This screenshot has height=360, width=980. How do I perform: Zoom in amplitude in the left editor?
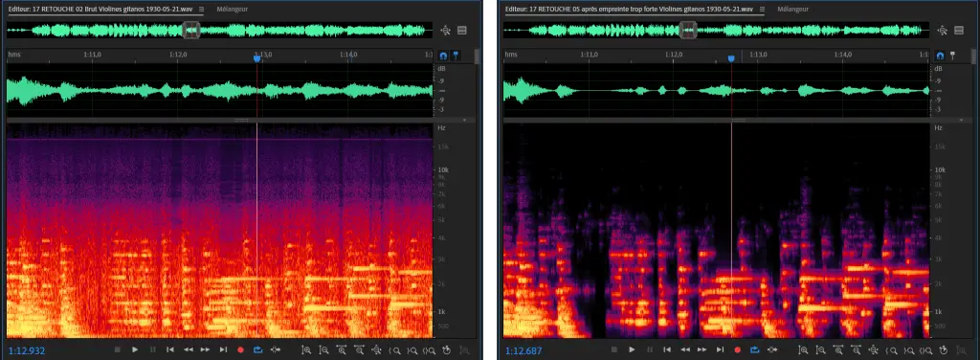coord(306,350)
